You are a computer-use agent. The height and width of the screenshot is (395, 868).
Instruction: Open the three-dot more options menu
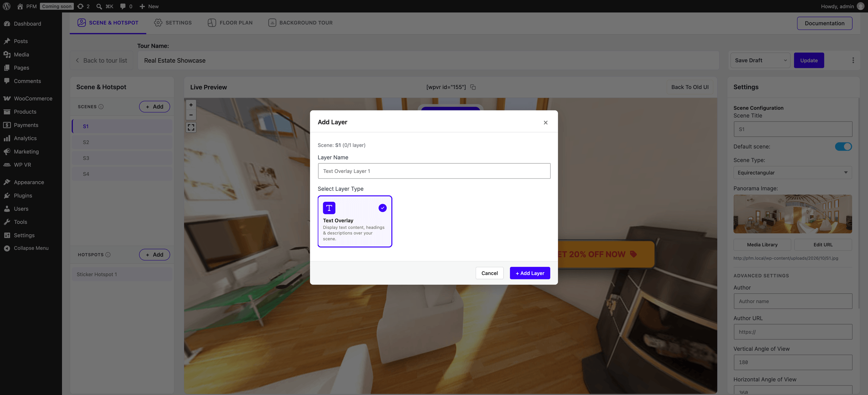853,60
